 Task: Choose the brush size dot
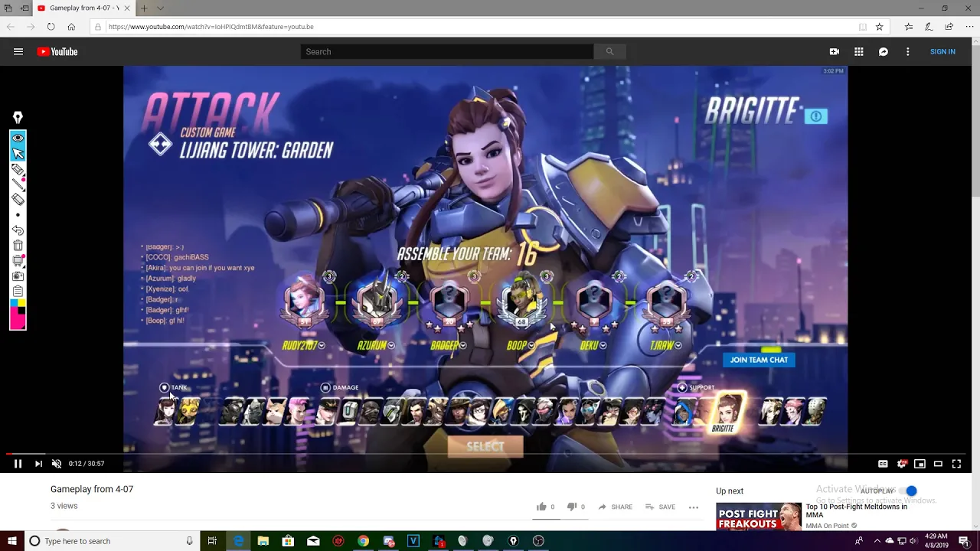click(x=18, y=215)
